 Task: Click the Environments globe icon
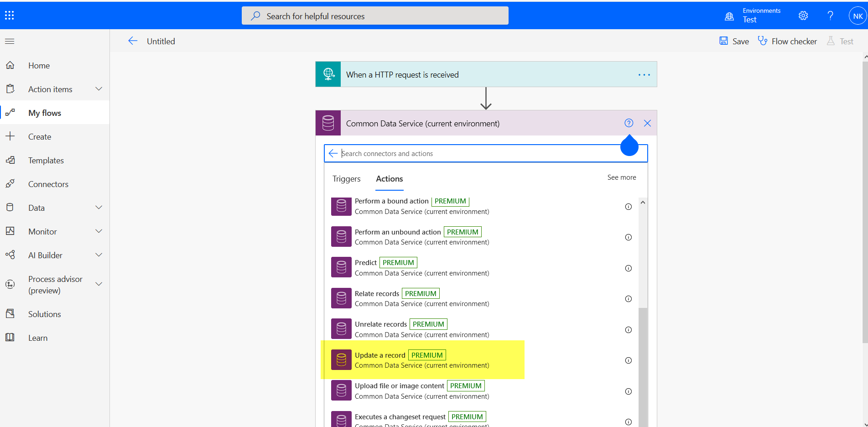tap(729, 16)
